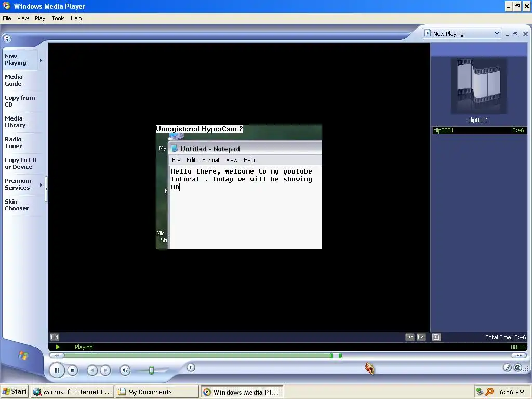This screenshot has height=399, width=532.
Task: Select clip0001 in the playlist
Action: (x=480, y=130)
